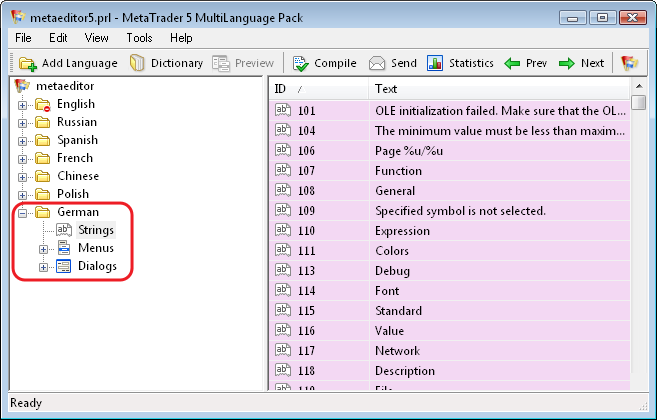Click the Russian folder icon
The height and width of the screenshot is (420, 657).
coord(43,122)
